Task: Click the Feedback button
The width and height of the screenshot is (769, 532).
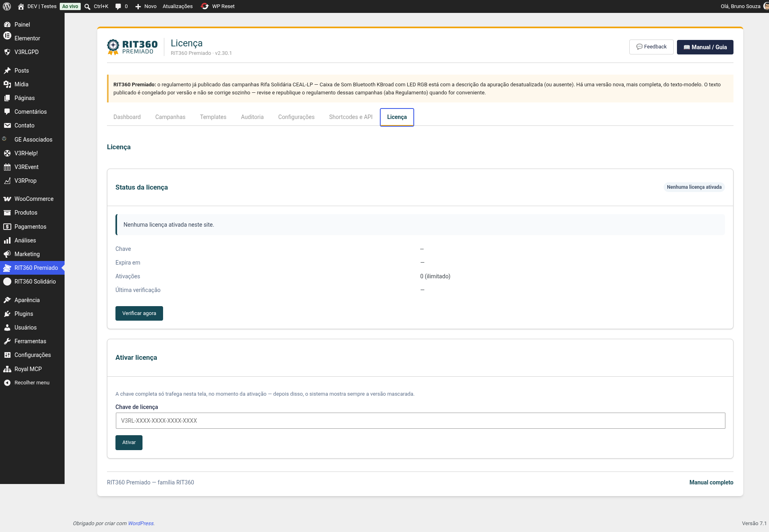Action: point(651,47)
